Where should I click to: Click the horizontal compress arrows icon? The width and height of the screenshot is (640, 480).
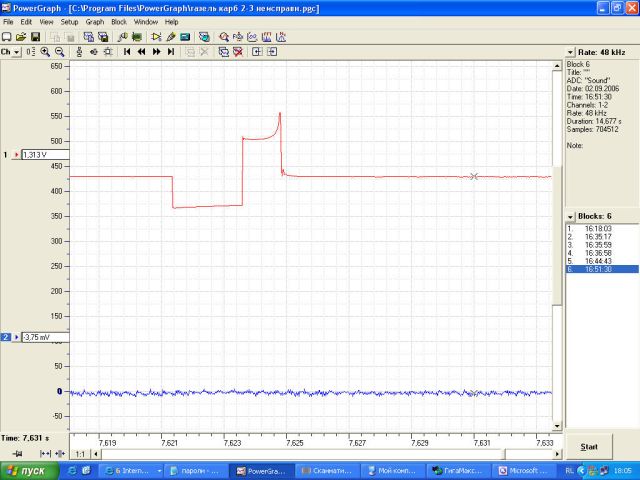click(x=60, y=454)
